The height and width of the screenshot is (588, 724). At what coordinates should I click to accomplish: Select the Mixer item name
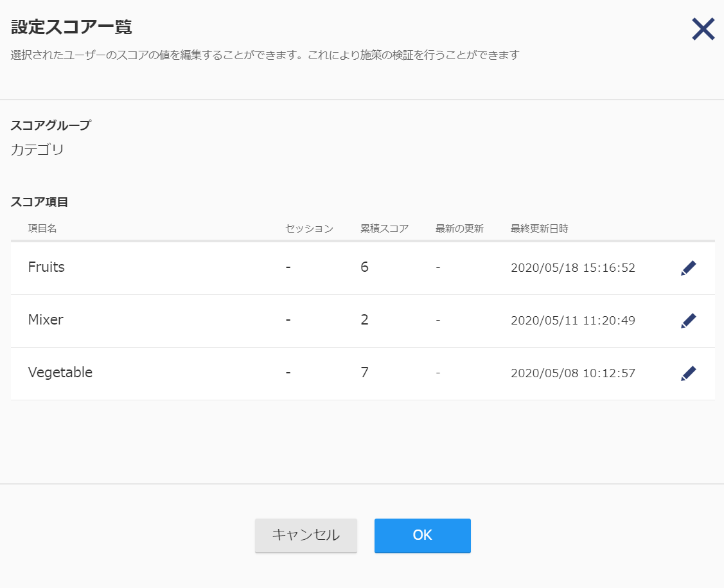46,319
